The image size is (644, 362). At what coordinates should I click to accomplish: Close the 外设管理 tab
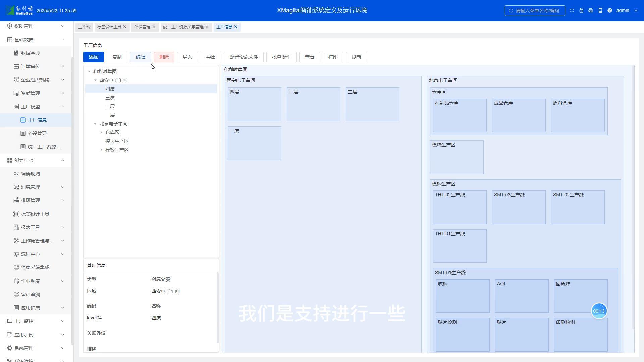154,27
